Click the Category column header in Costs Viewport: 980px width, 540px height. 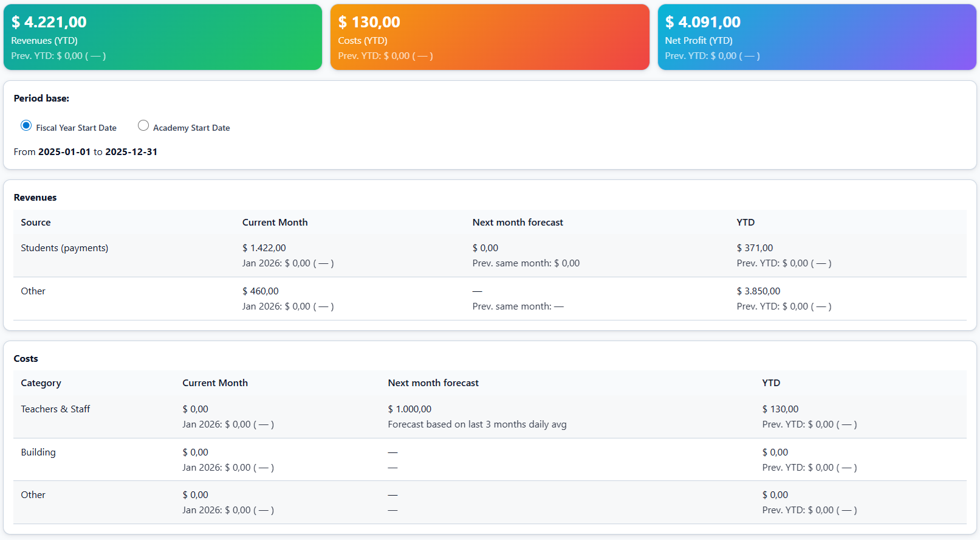pyautogui.click(x=41, y=383)
